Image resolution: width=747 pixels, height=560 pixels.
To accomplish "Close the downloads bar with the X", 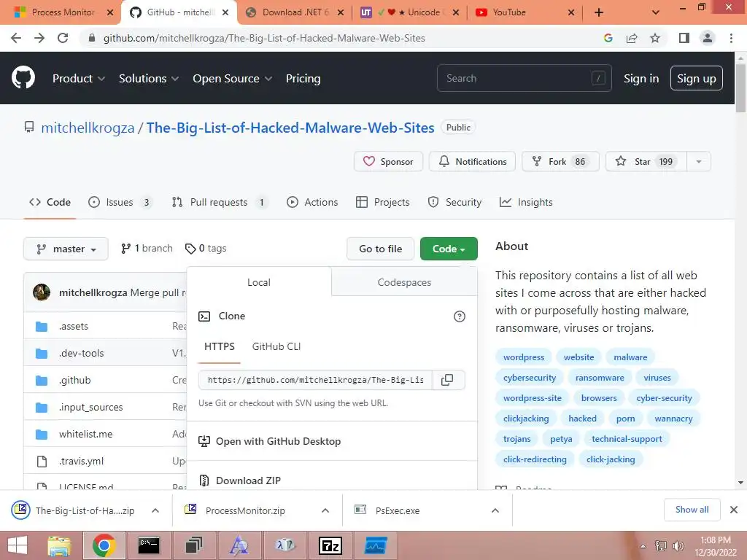I will [734, 510].
